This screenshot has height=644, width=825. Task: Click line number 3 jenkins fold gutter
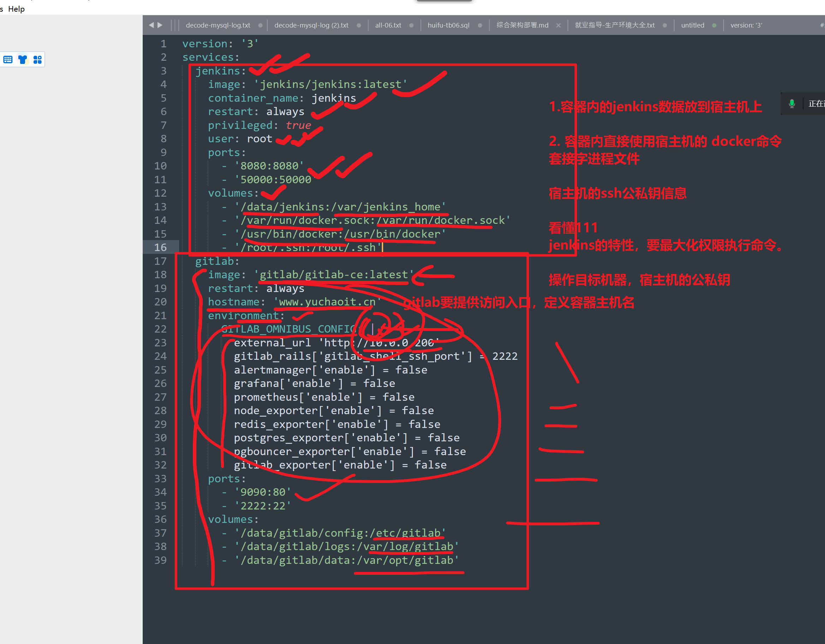click(x=163, y=71)
